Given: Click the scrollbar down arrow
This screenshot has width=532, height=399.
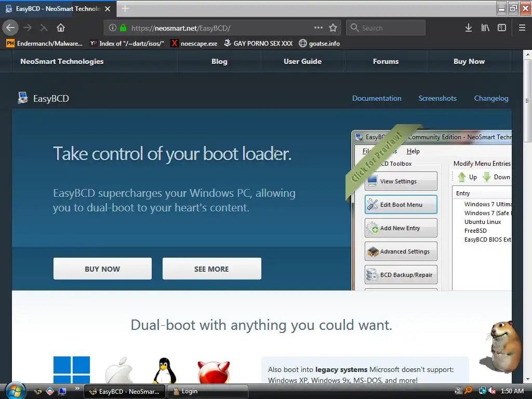Looking at the screenshot, I should (528, 379).
